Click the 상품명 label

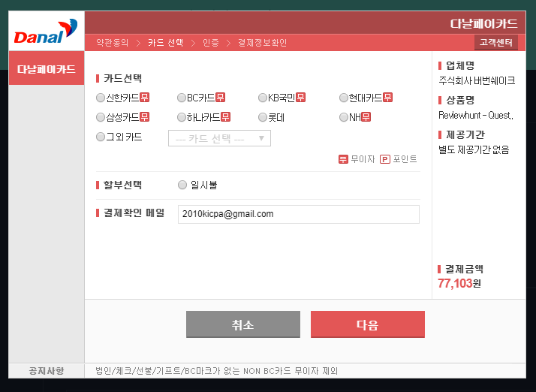point(460,100)
